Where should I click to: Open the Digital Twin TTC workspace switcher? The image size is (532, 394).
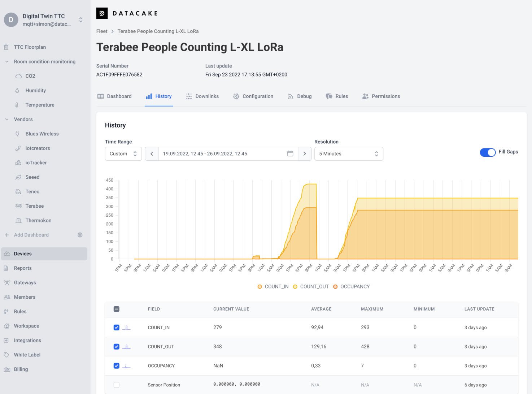(x=81, y=20)
